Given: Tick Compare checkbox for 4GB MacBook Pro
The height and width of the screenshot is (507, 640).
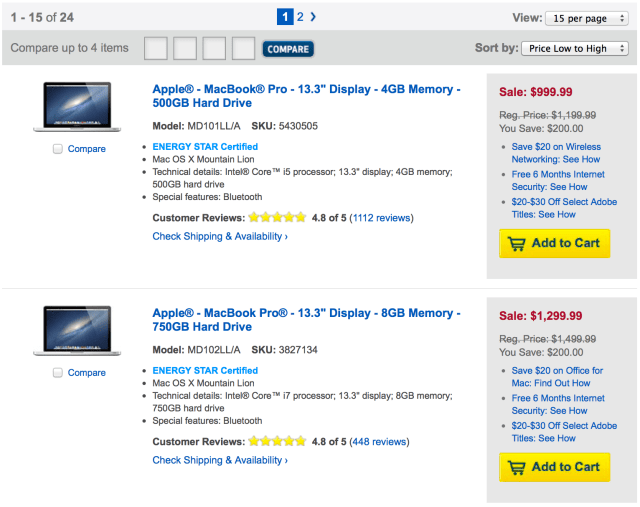Looking at the screenshot, I should [58, 149].
